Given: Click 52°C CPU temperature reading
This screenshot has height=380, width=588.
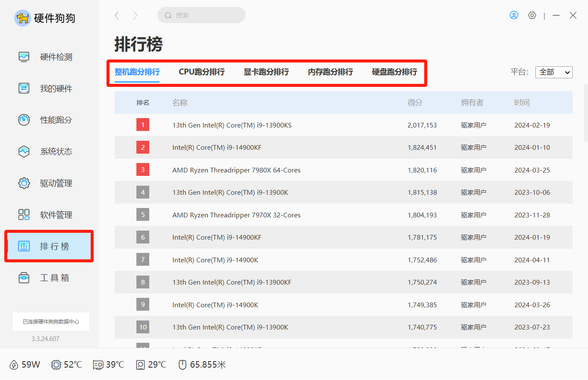Looking at the screenshot, I should 73,365.
